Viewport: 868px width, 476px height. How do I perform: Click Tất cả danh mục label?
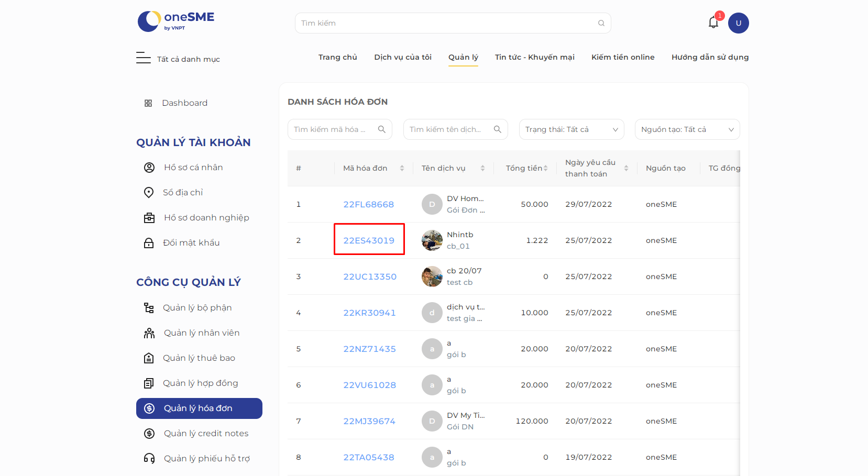point(189,59)
